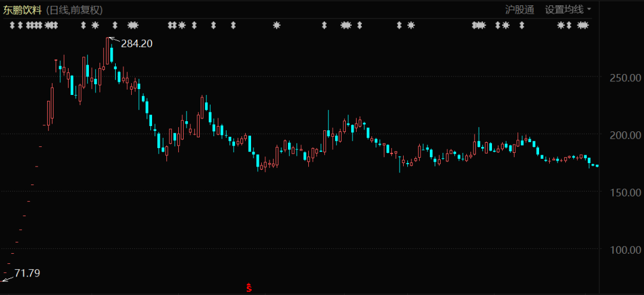The height and width of the screenshot is (295, 644).
Task: Open the 设置均线 dropdown menu
Action: click(x=563, y=10)
